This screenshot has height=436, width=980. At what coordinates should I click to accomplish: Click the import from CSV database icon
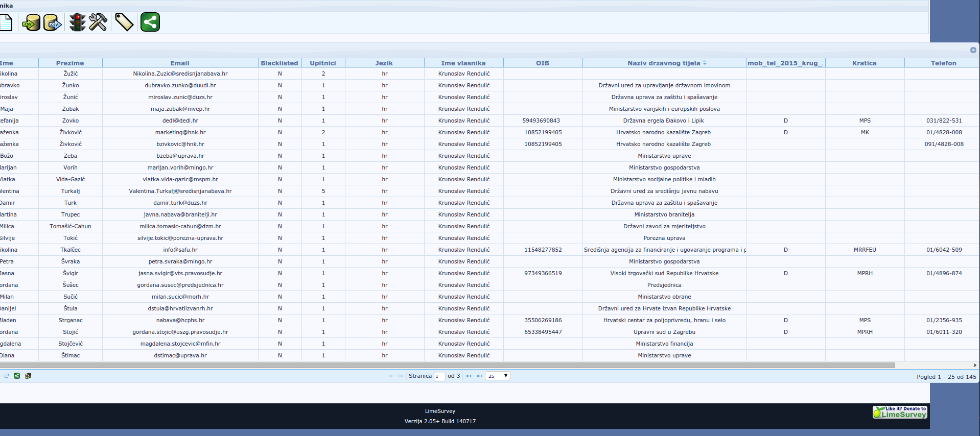coord(32,22)
